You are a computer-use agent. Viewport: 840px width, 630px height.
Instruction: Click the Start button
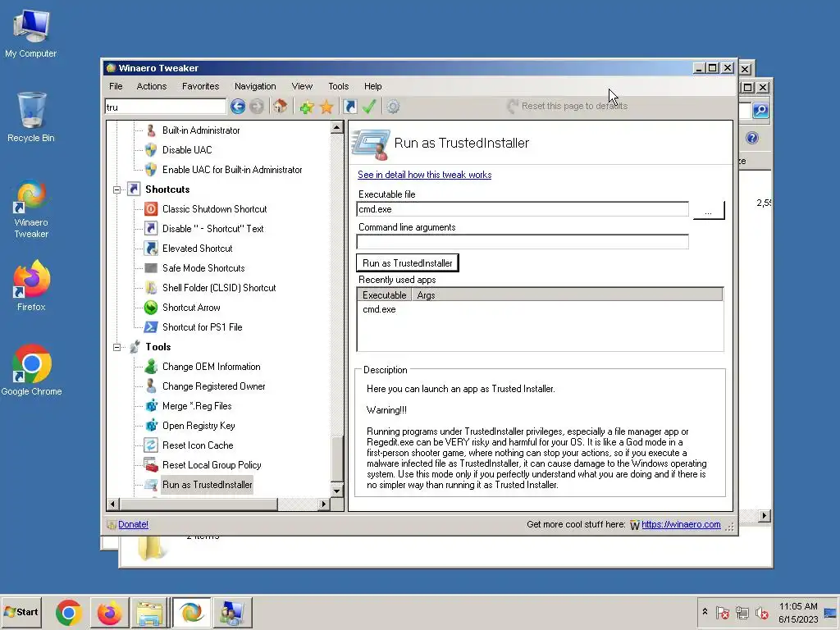point(21,612)
